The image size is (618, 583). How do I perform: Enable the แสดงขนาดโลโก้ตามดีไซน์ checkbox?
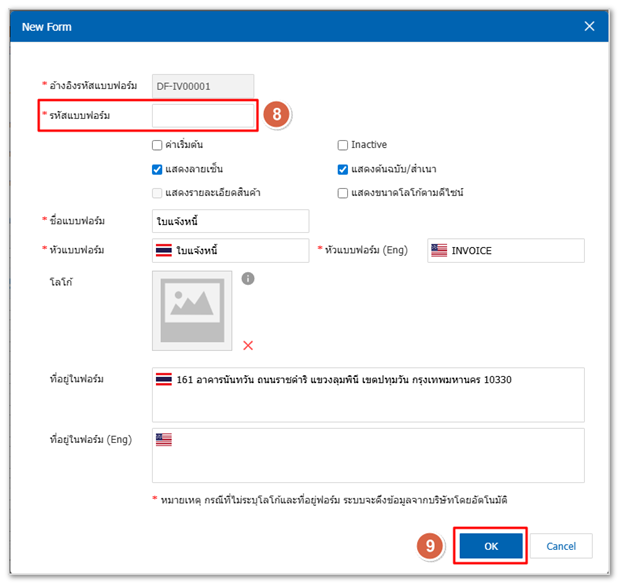click(x=343, y=192)
